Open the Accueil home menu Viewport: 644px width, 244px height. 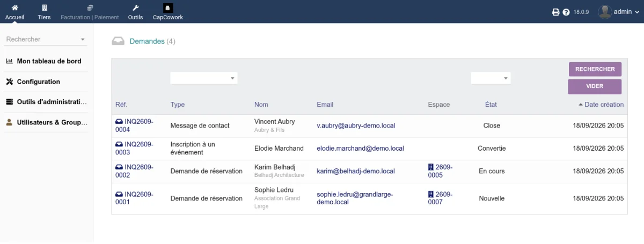[15, 12]
